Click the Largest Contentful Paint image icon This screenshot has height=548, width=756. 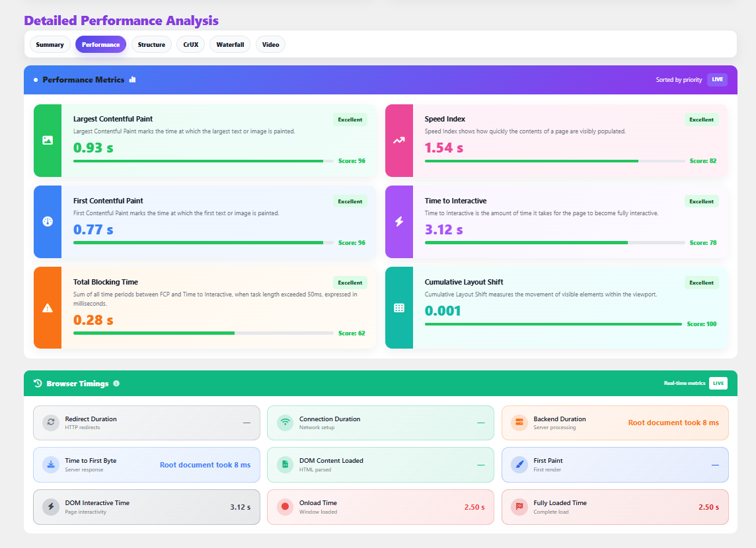[x=48, y=140]
